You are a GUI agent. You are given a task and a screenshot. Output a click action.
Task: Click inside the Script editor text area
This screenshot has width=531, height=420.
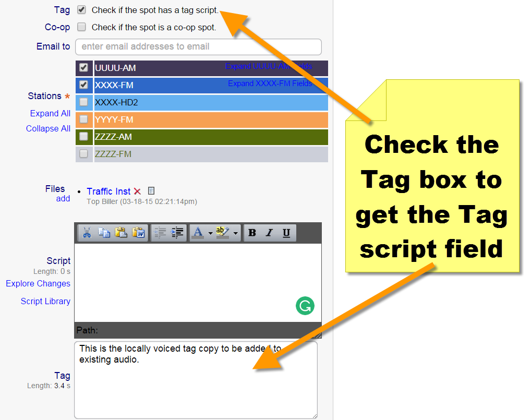coord(198,282)
